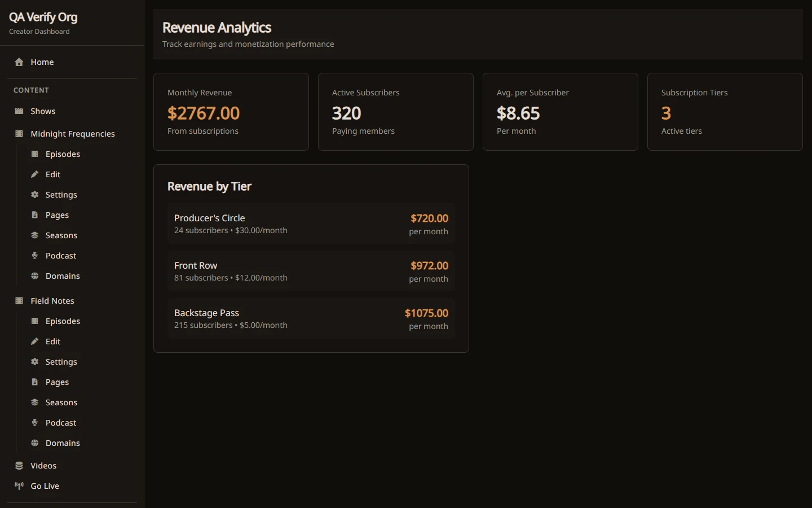
Task: Click the Home house icon
Action: tap(19, 62)
